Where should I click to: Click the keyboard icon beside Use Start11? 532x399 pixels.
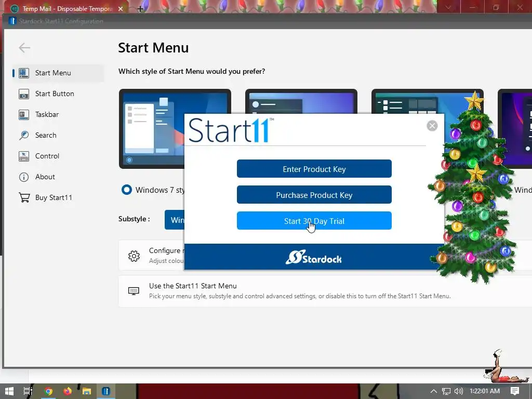(134, 291)
